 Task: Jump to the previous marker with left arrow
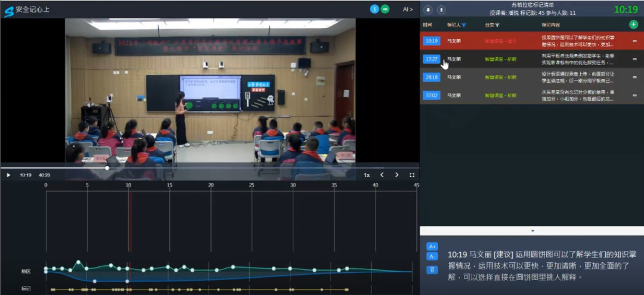382,175
